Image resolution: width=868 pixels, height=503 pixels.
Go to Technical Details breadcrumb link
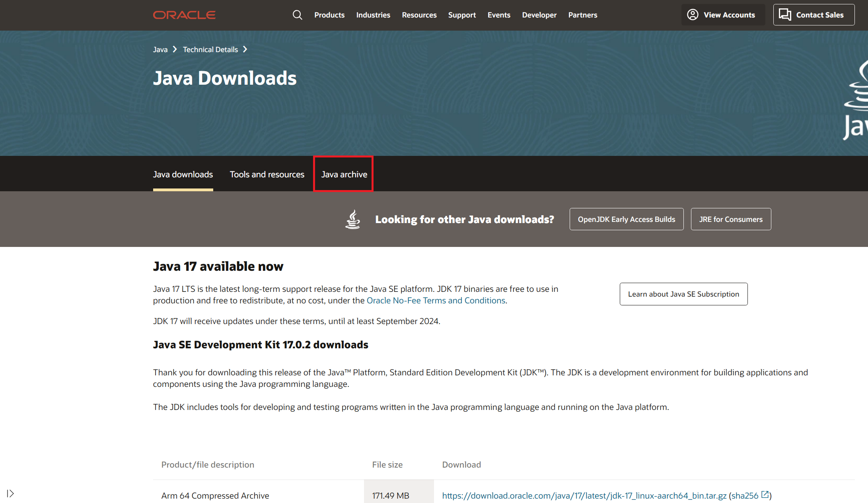210,50
